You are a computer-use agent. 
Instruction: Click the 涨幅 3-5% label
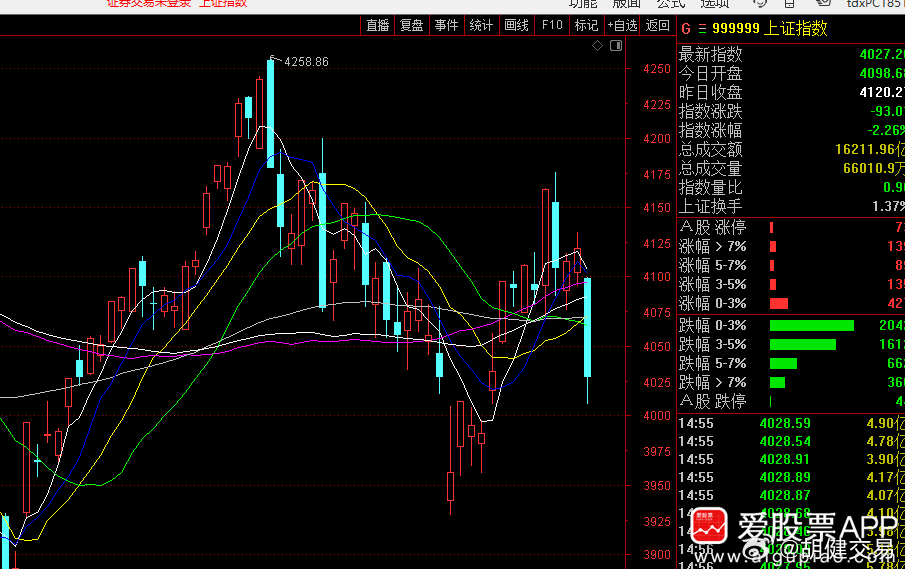[x=712, y=284]
